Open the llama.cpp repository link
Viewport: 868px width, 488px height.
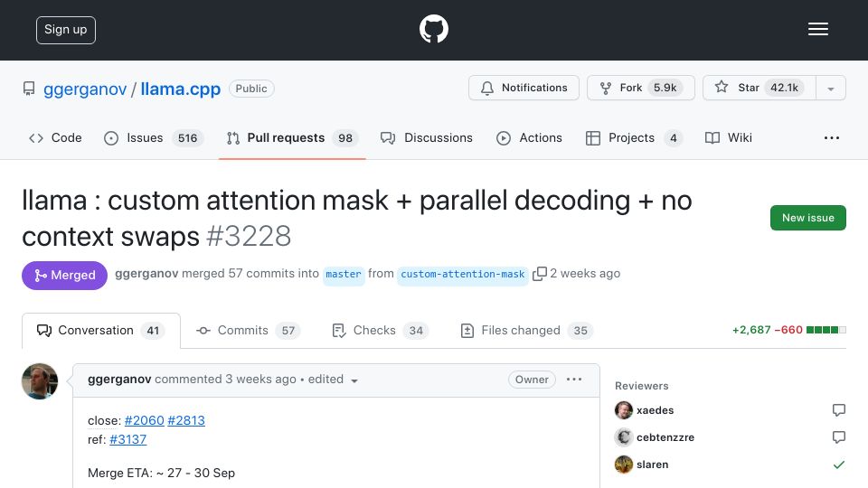point(181,89)
